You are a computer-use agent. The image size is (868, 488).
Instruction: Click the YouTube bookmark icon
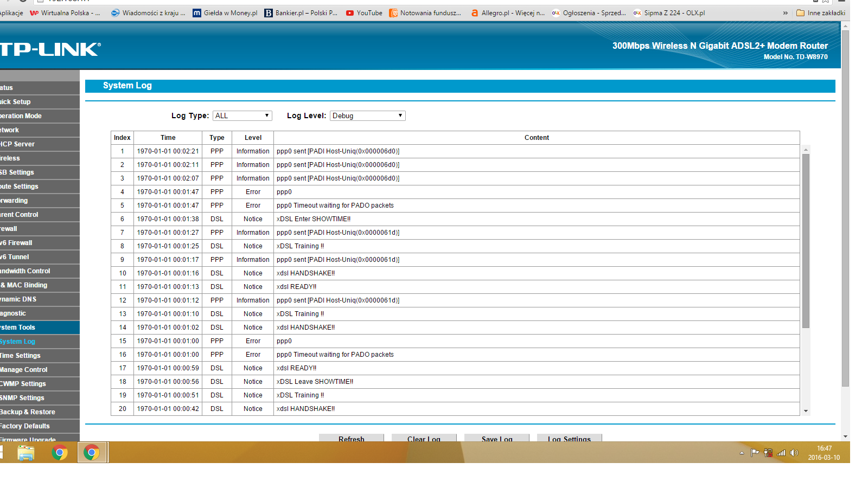(350, 13)
